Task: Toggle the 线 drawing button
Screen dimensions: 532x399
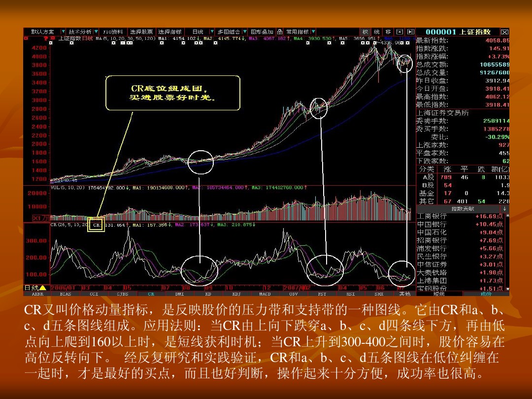Action: pyautogui.click(x=377, y=32)
